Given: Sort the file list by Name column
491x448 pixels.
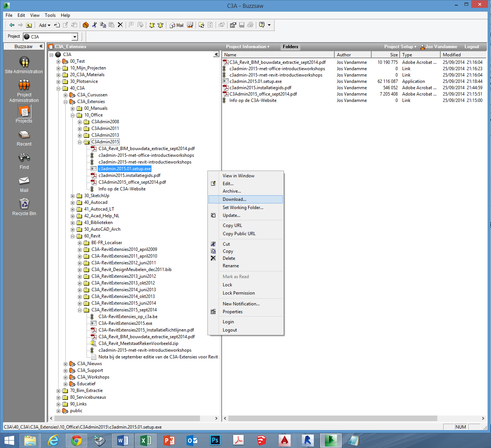Looking at the screenshot, I should [278, 55].
